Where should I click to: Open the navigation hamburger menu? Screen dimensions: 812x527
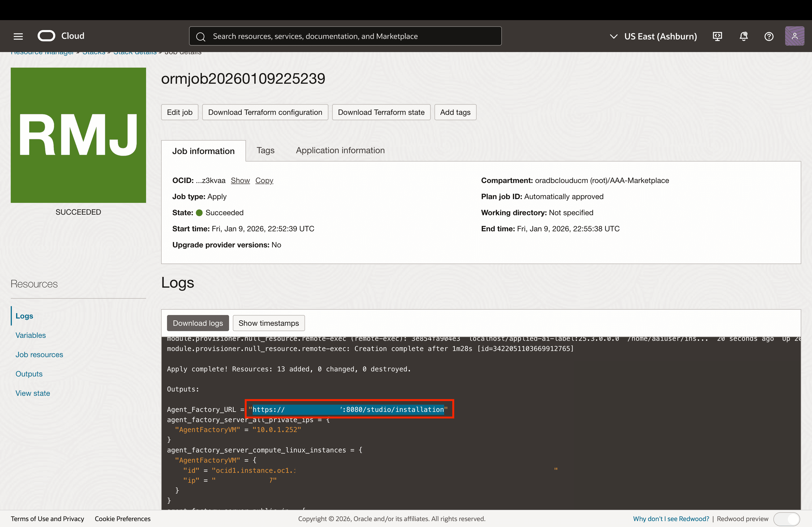(18, 36)
